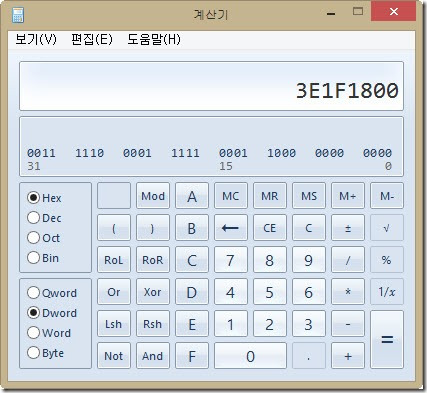
Task: Click the hex digit B button
Action: tap(192, 228)
